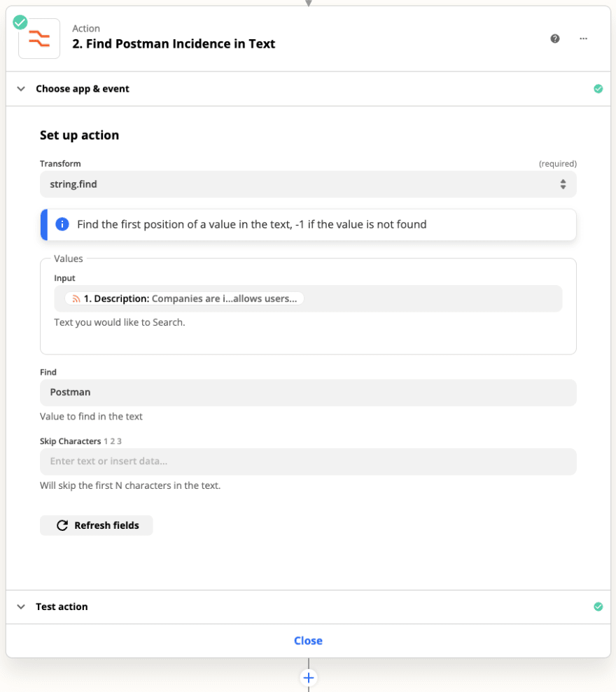The width and height of the screenshot is (616, 692).
Task: Click Test action green check indicator
Action: click(598, 607)
